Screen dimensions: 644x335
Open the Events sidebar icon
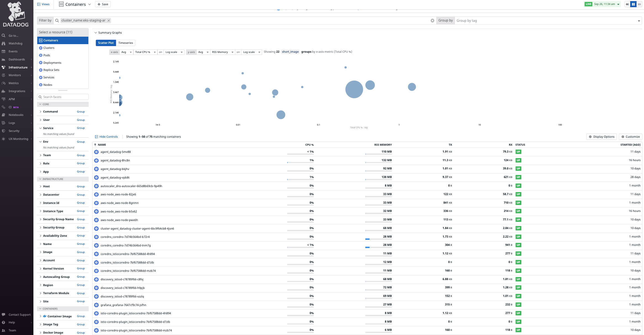pos(3,51)
